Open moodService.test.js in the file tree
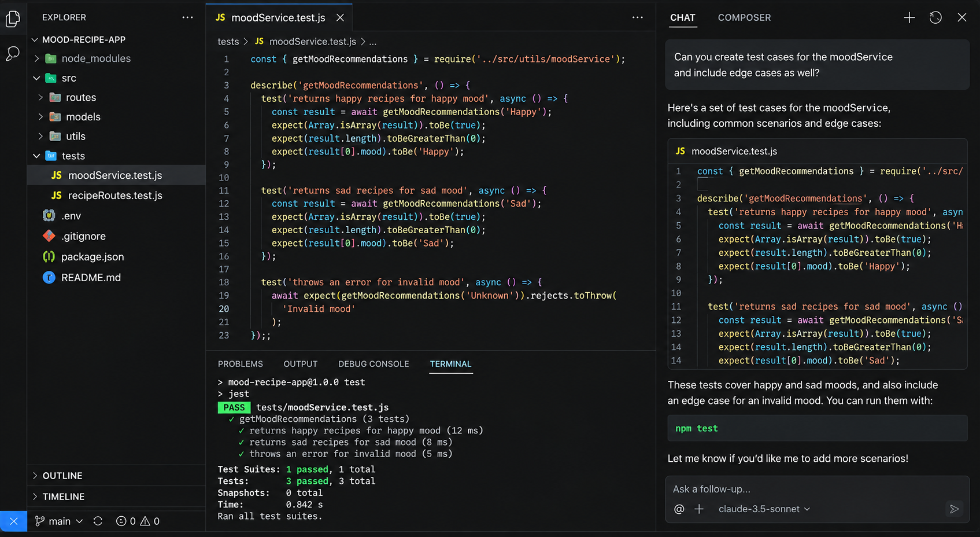This screenshot has width=980, height=537. [116, 175]
